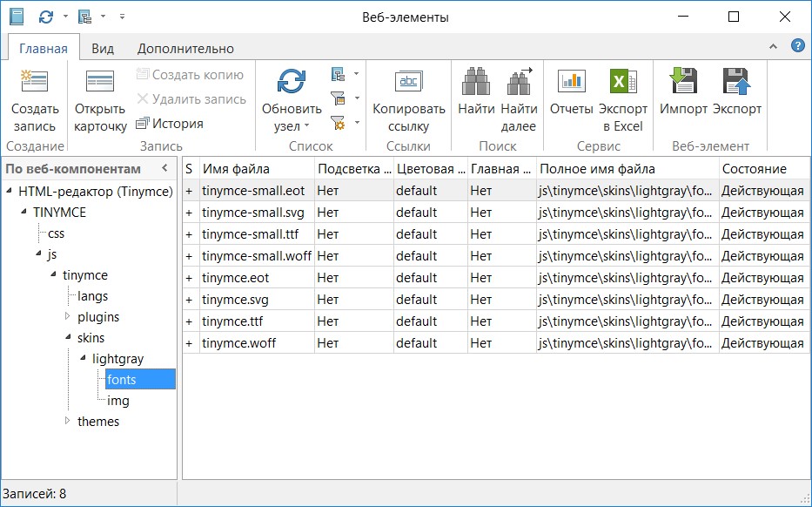Image resolution: width=812 pixels, height=507 pixels.
Task: Collapse the ribbon with the up chevron
Action: click(773, 47)
